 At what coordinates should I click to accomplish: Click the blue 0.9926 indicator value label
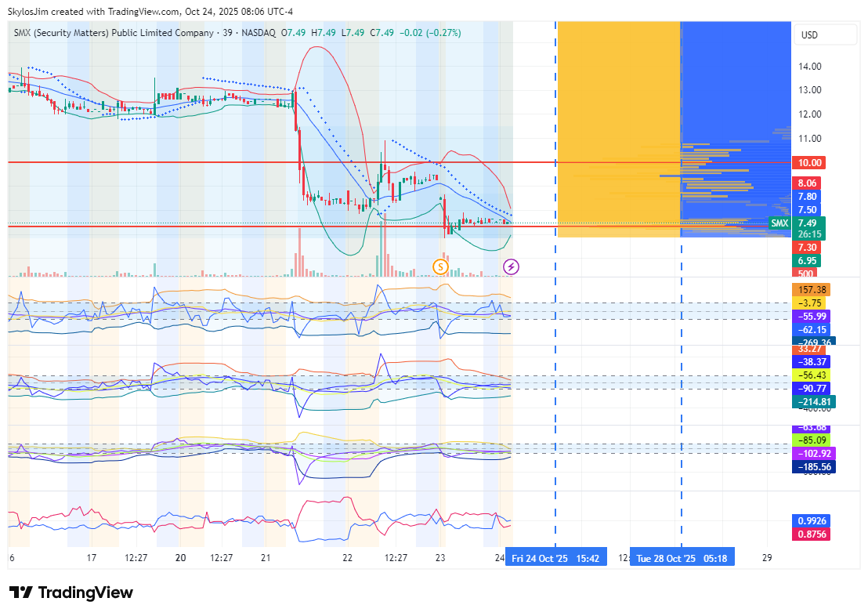(x=812, y=521)
